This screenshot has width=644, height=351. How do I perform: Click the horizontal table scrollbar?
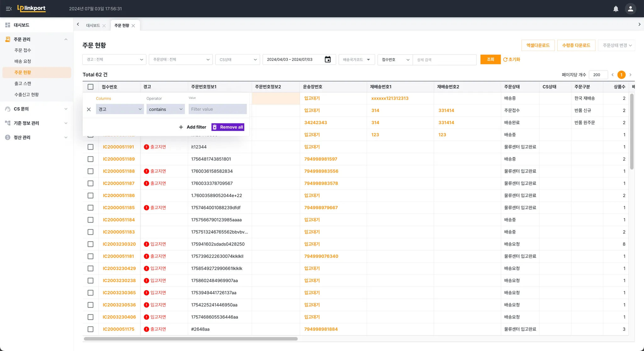pos(191,339)
